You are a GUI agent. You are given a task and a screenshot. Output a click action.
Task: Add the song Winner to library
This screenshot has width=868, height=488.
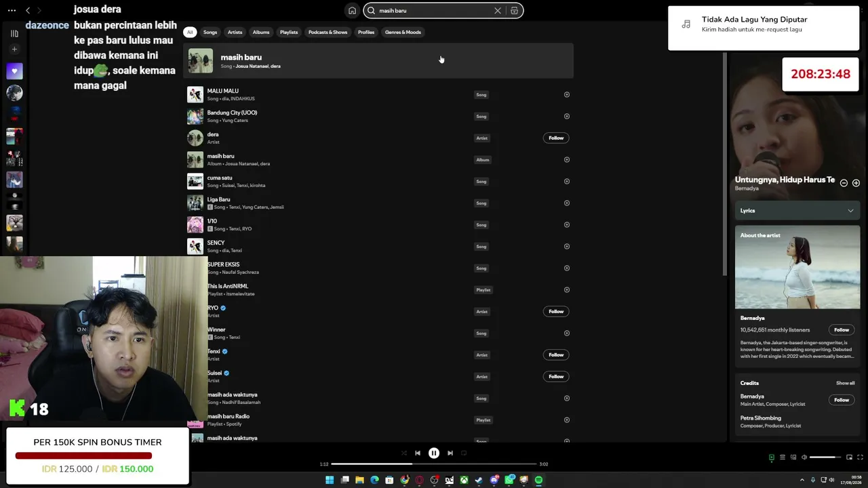coord(567,333)
